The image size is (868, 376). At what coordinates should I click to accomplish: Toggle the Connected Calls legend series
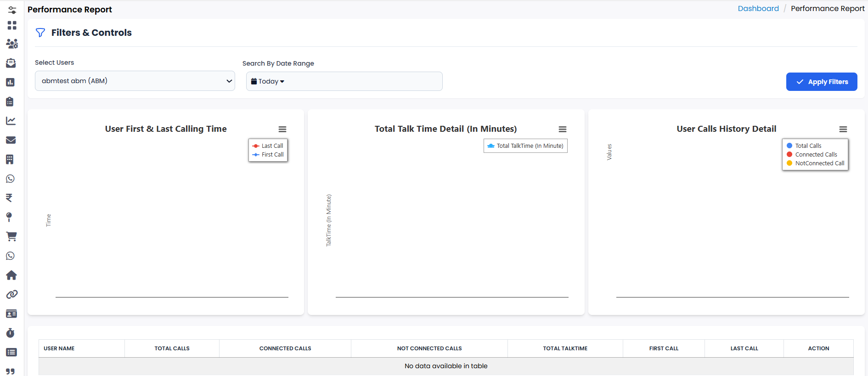pyautogui.click(x=816, y=155)
